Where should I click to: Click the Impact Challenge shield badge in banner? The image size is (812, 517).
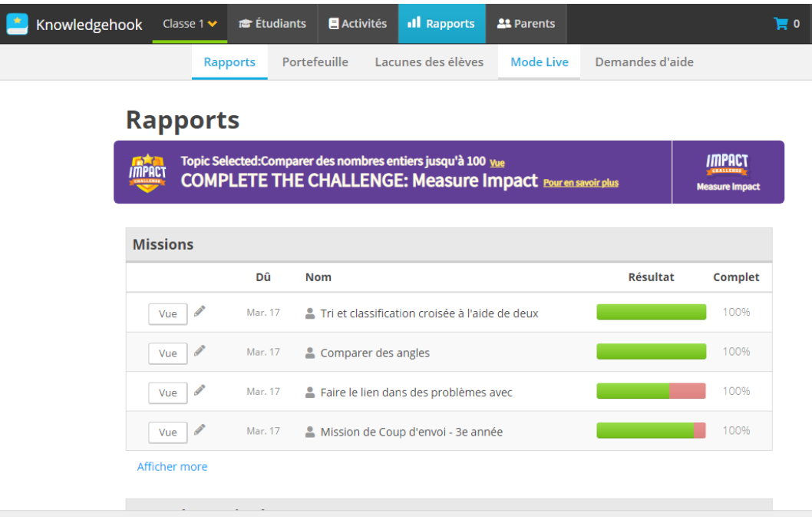pos(147,173)
